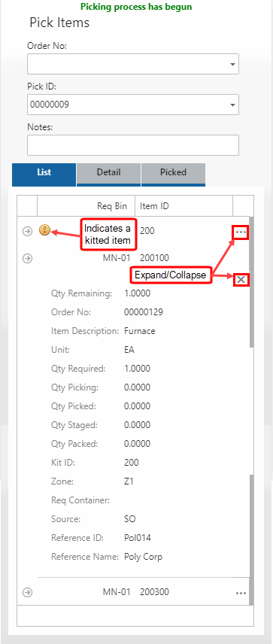Click the kitted item warning icon
Viewport: 273px width, 644px height.
pyautogui.click(x=44, y=231)
